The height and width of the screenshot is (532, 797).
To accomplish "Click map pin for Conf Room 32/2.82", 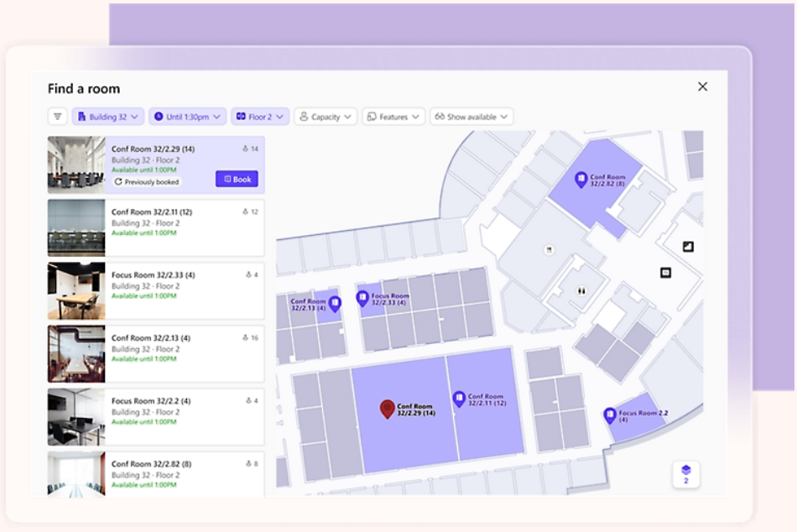I will click(581, 180).
